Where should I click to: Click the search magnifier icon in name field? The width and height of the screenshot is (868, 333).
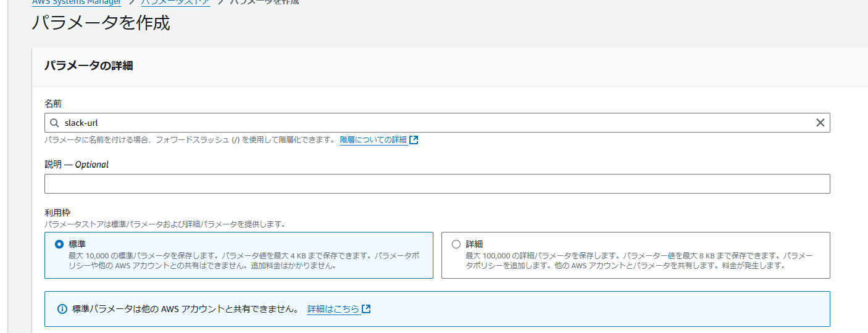[x=54, y=123]
